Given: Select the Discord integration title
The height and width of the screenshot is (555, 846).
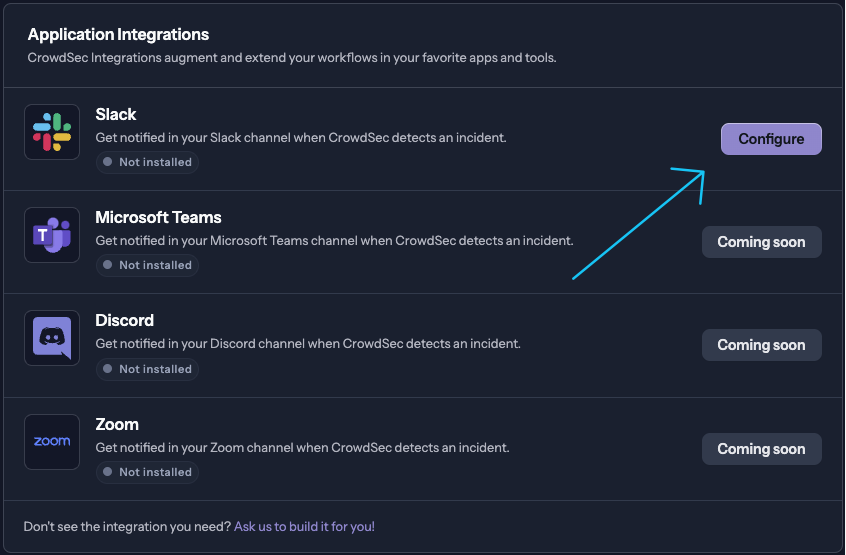Looking at the screenshot, I should coord(124,320).
